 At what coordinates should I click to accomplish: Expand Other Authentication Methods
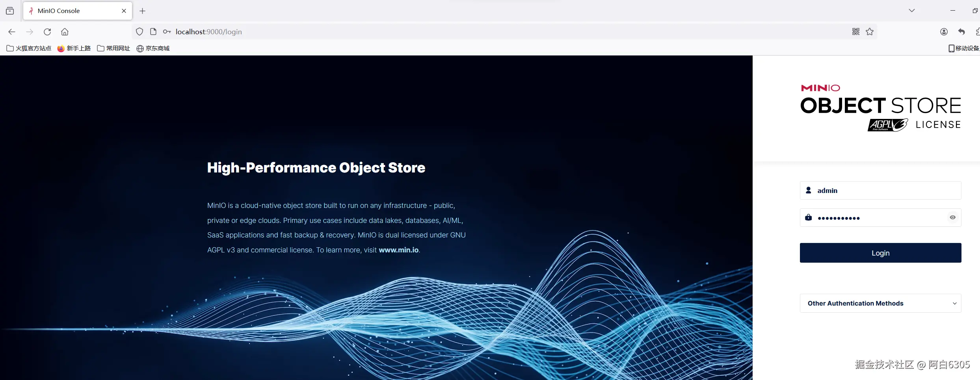pos(880,303)
